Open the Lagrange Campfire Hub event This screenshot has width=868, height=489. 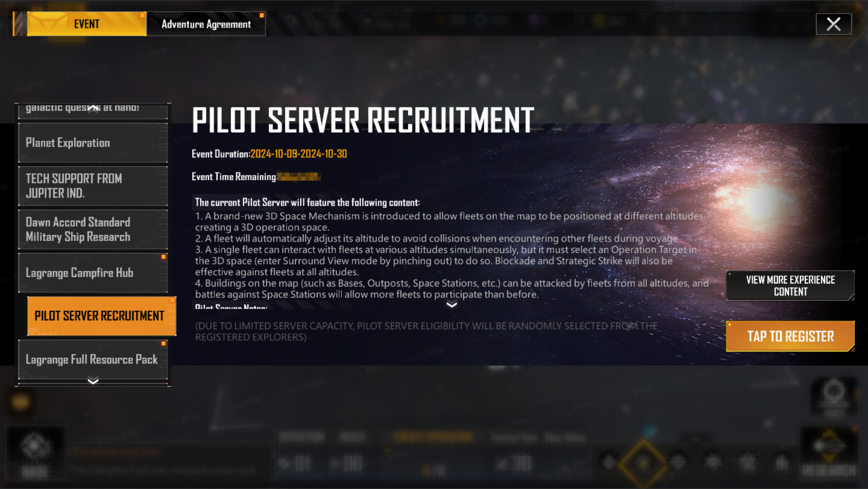[93, 273]
